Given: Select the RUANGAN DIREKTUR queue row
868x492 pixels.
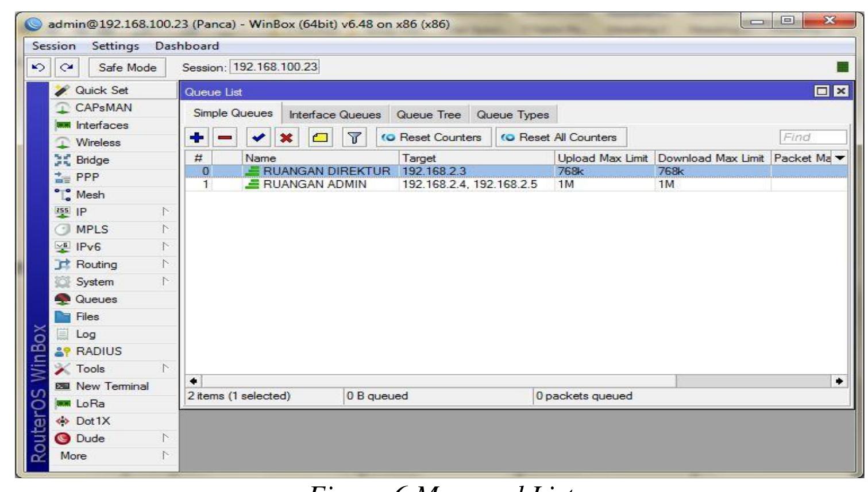Looking at the screenshot, I should pos(516,171).
